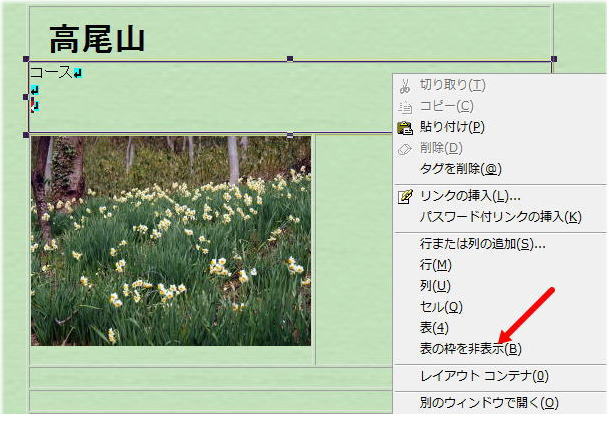Select 貼り付け(P) menu entry
The width and height of the screenshot is (609, 426).
pos(452,127)
